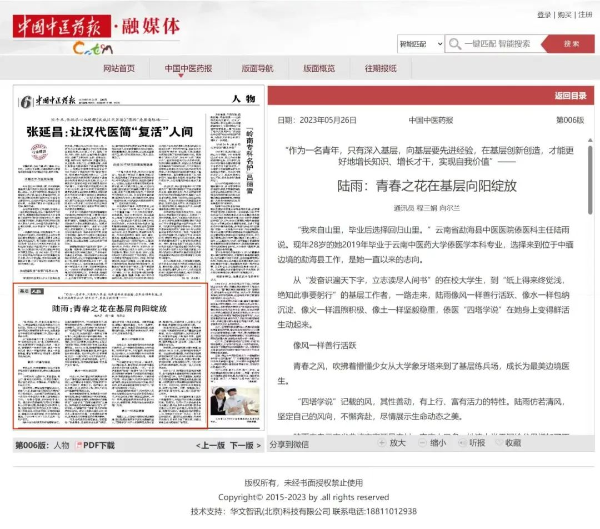Click the 收藏 favorite icon

tap(498, 442)
